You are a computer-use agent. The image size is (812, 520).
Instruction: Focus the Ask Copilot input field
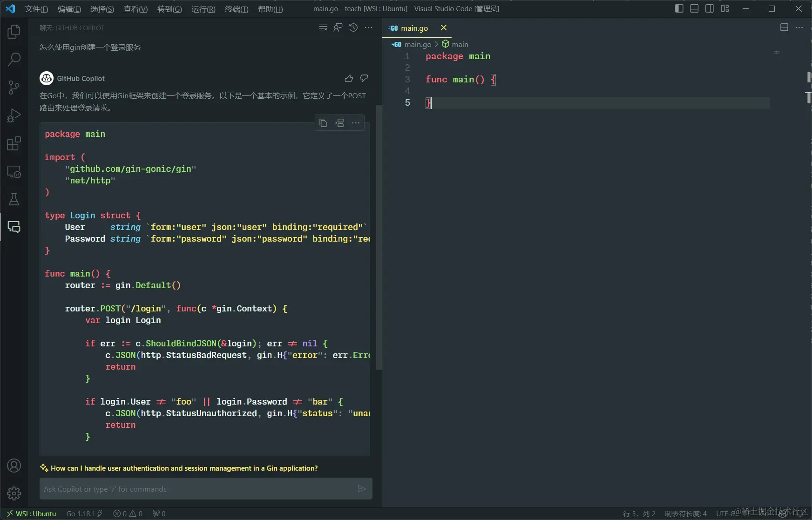(198, 489)
